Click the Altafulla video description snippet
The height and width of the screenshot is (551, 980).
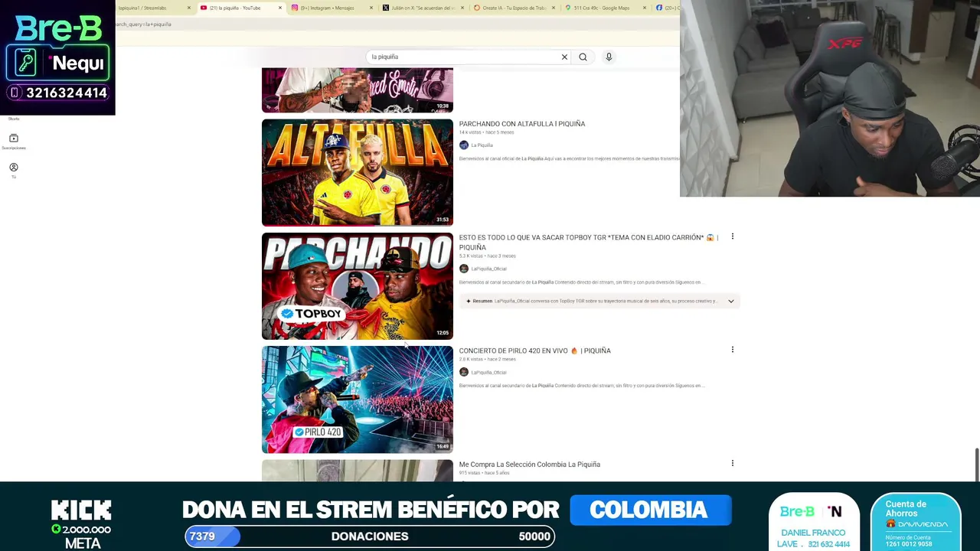pos(570,158)
